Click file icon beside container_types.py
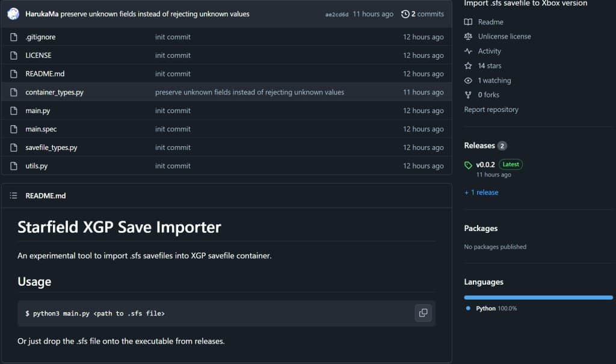Screen dimensions: 616x364 (14, 93)
